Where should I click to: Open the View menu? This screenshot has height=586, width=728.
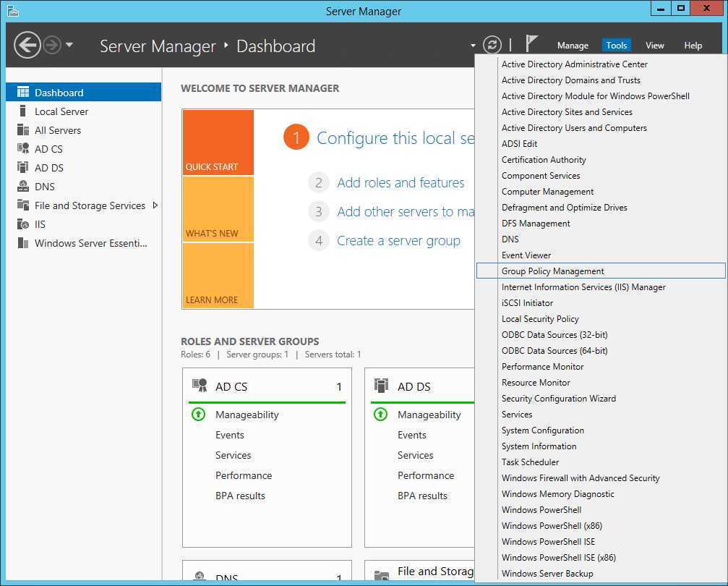[655, 46]
